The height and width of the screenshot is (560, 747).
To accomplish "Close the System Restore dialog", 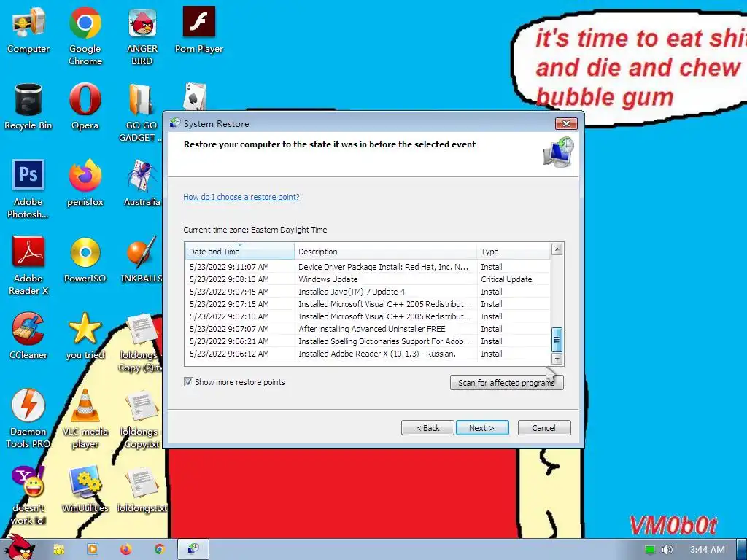I will pyautogui.click(x=566, y=124).
